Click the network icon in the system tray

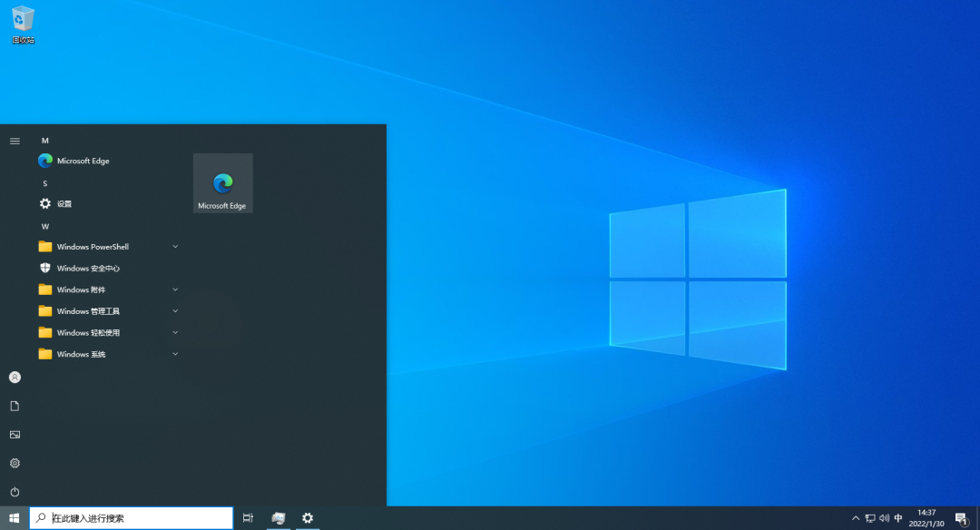click(870, 517)
